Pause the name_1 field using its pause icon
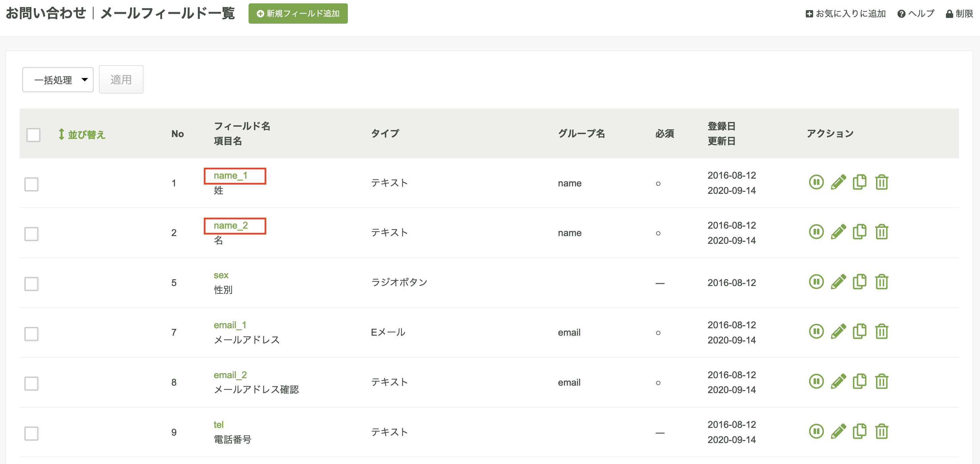 (817, 182)
